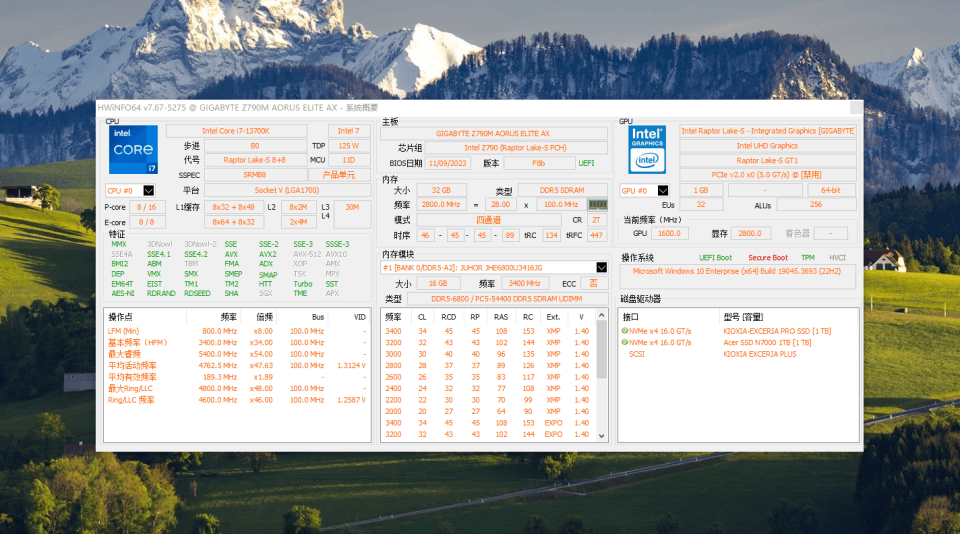Click the HVCI label
This screenshot has width=960, height=534.
tap(837, 258)
